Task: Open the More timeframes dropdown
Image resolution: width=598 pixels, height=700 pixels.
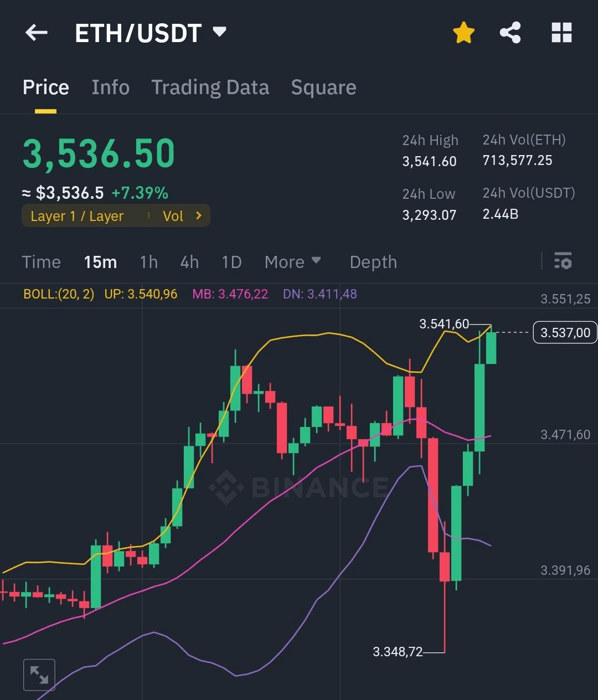Action: pyautogui.click(x=292, y=262)
